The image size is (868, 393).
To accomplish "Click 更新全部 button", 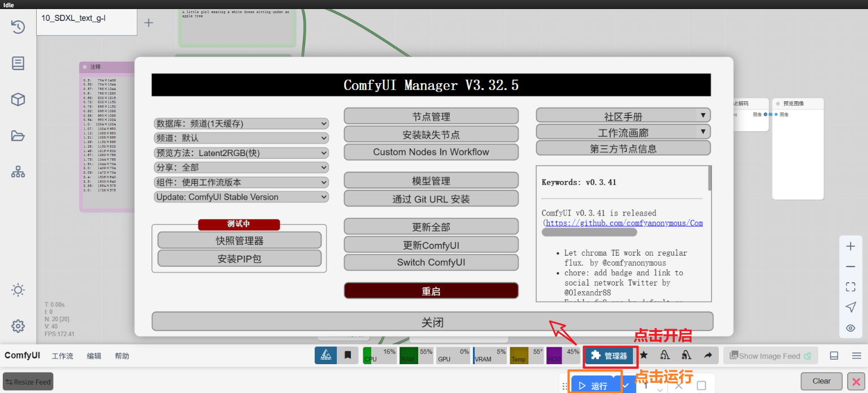I will point(431,226).
